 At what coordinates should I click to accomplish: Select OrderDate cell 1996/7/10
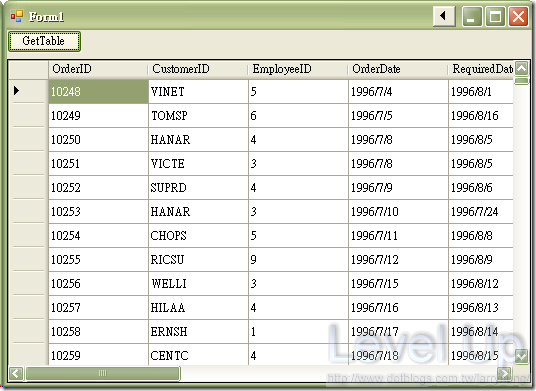pos(398,212)
